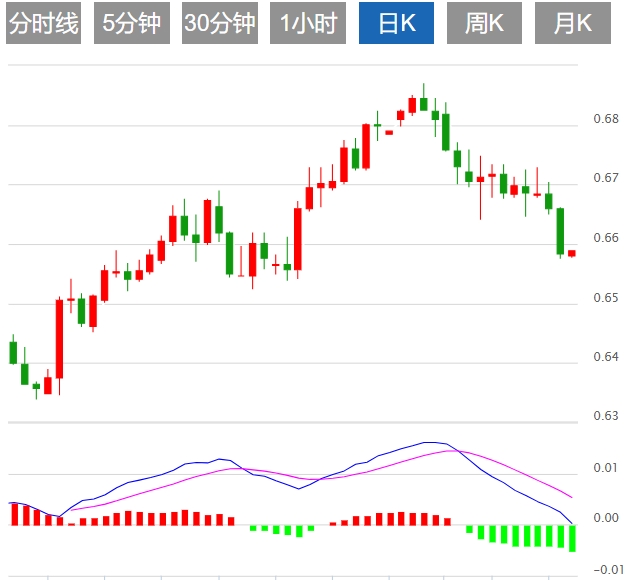Click the last green MACD histogram bar
Screen dimensions: 633x580
click(x=572, y=538)
